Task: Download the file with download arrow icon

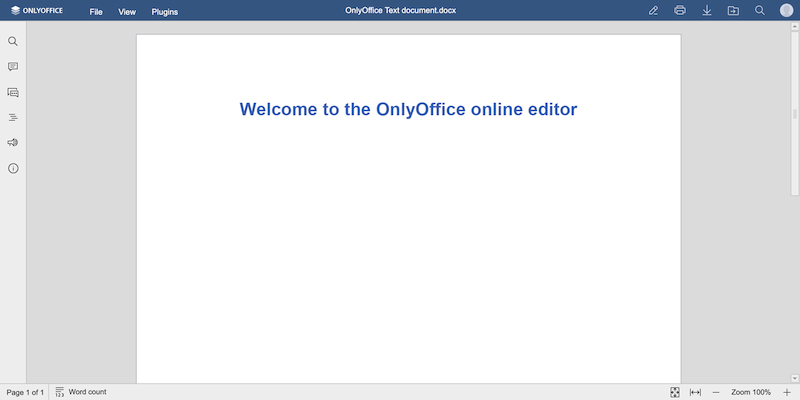Action: 707,11
